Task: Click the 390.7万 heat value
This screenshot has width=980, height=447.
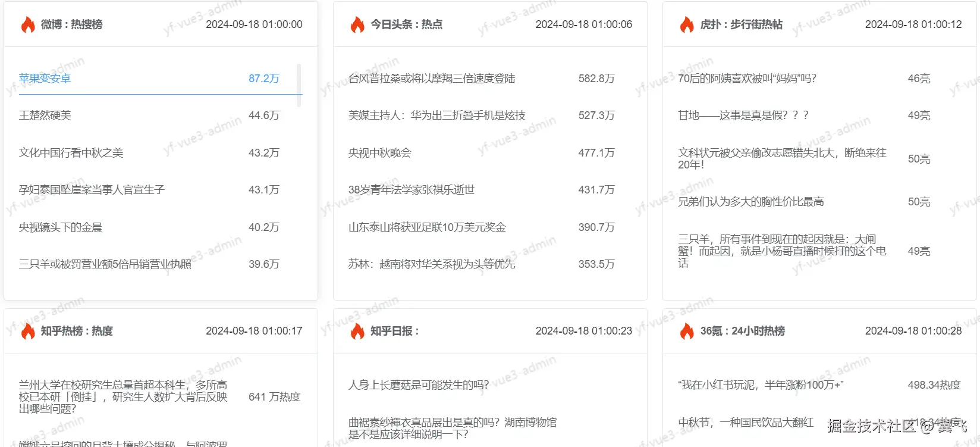Action: [x=596, y=227]
